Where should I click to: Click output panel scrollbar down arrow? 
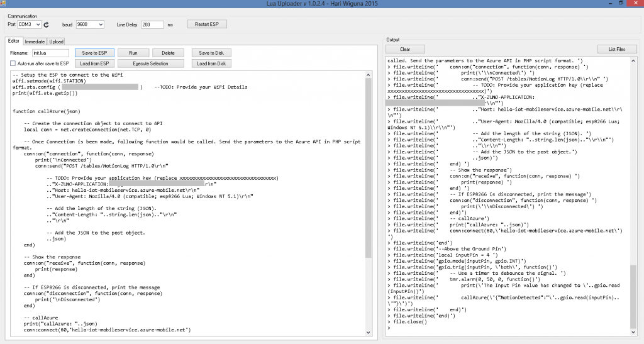633,331
